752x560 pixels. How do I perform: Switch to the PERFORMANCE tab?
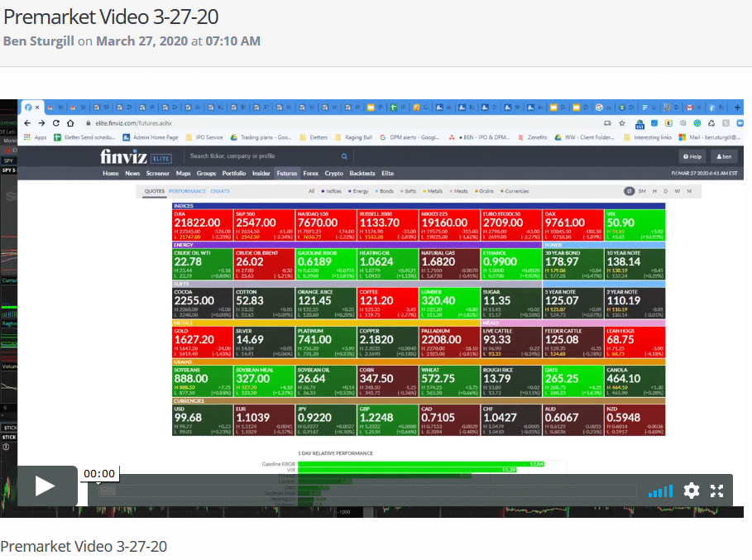pos(187,191)
